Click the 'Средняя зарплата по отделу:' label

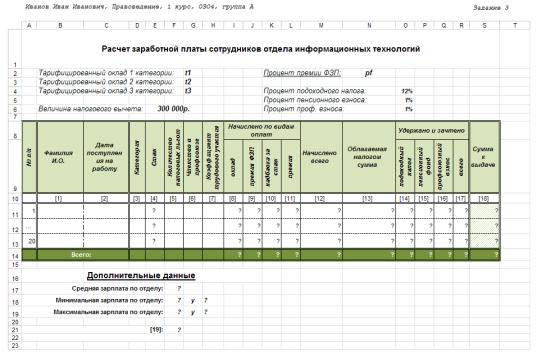(x=117, y=289)
